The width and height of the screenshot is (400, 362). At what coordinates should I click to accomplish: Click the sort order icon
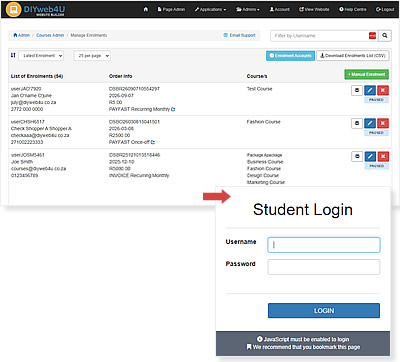click(13, 55)
